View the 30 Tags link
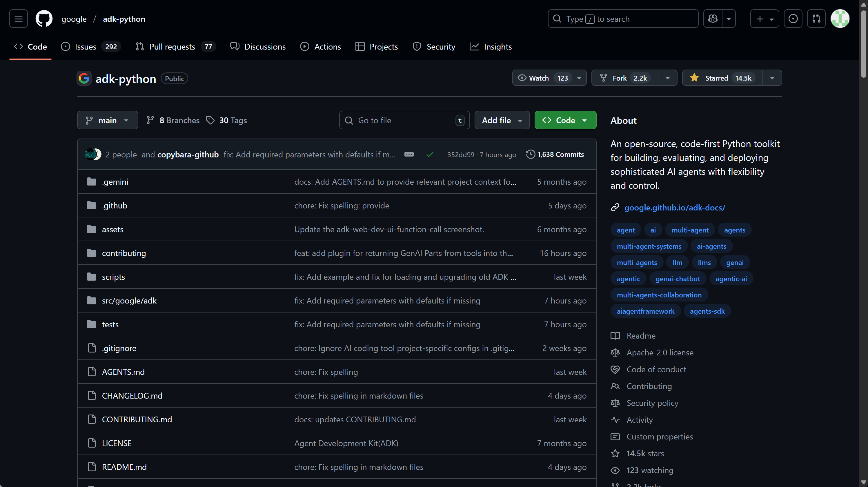 (x=226, y=120)
